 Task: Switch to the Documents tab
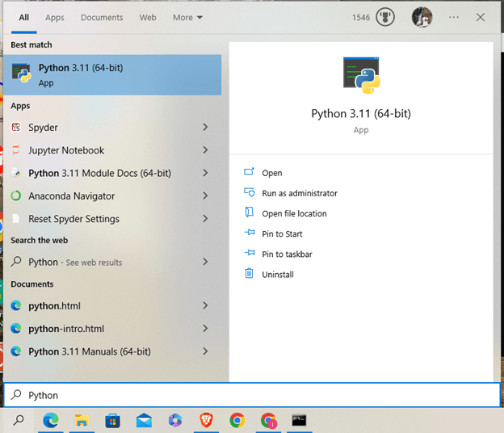[x=102, y=17]
